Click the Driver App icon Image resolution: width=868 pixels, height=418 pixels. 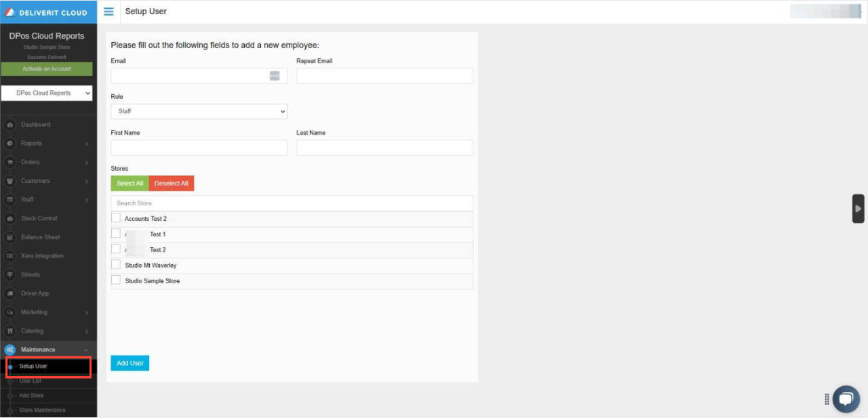tap(9, 293)
